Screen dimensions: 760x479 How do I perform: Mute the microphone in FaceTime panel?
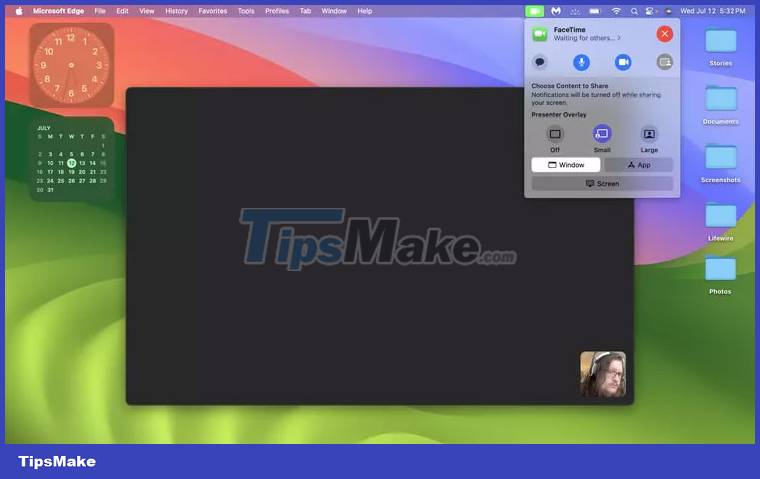pyautogui.click(x=581, y=62)
